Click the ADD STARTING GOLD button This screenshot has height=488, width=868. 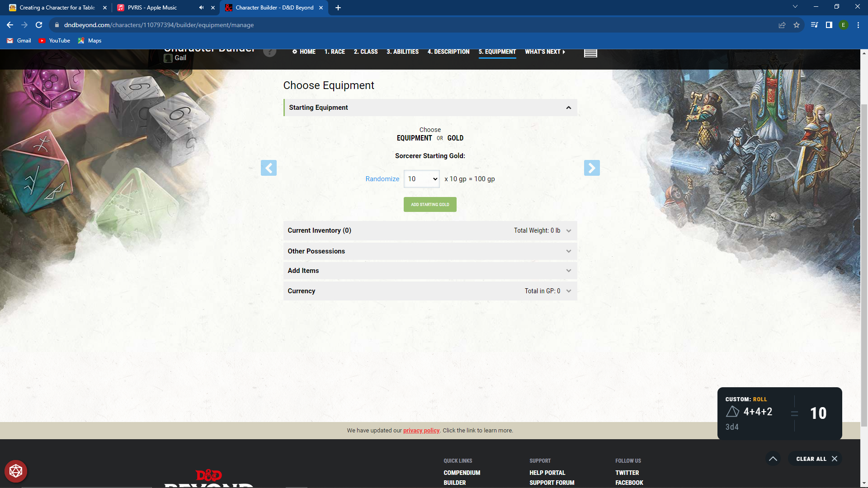coord(429,204)
